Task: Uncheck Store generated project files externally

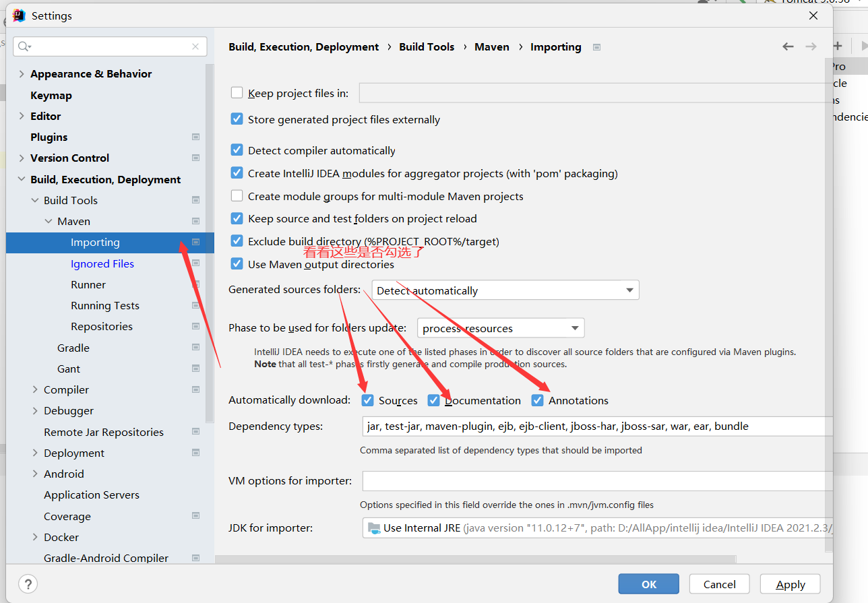Action: click(237, 119)
